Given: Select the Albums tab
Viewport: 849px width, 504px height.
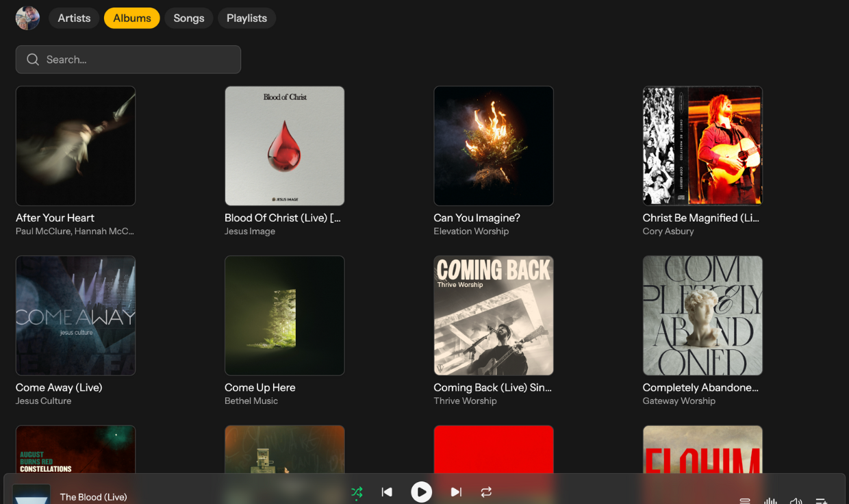Looking at the screenshot, I should pos(132,18).
